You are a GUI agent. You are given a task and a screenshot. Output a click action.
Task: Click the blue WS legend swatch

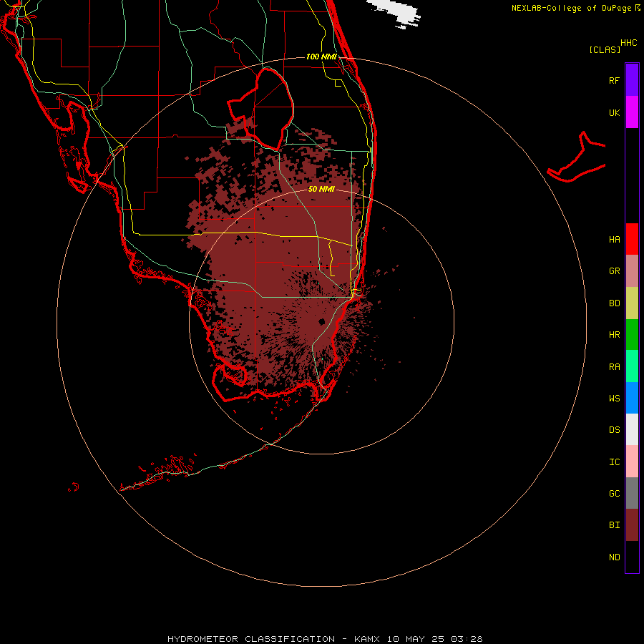coord(632,398)
